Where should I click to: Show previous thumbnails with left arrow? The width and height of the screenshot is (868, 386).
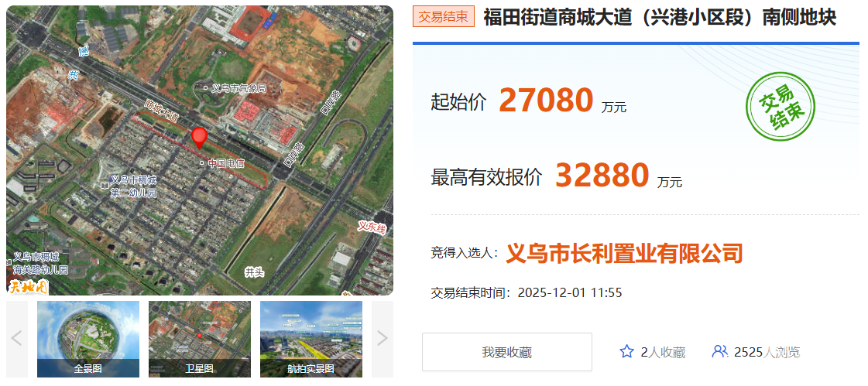click(16, 339)
